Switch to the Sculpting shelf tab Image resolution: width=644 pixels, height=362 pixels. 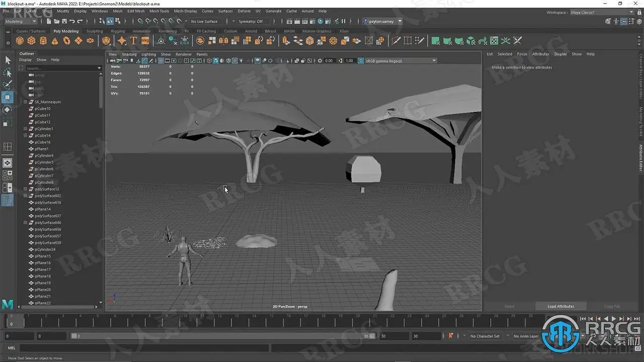(x=95, y=31)
